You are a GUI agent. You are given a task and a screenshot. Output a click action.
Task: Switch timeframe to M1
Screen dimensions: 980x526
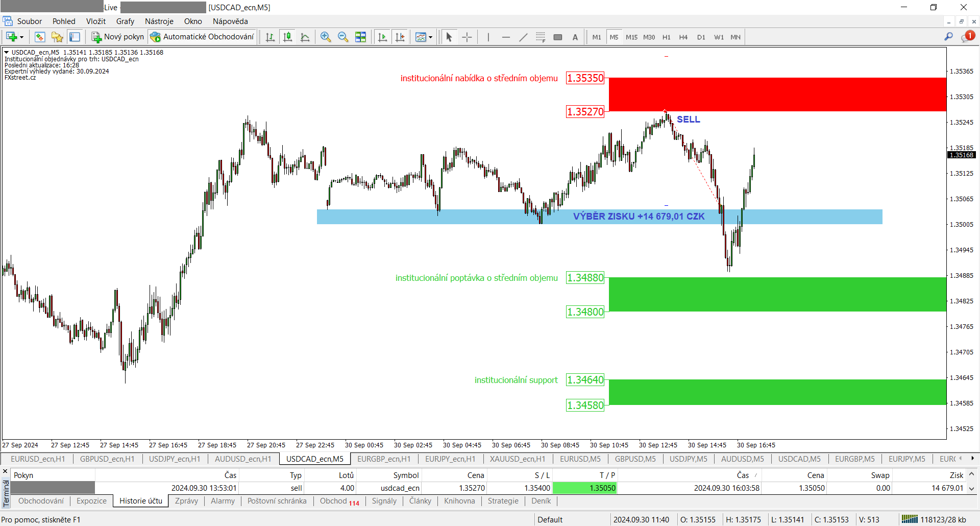point(597,37)
